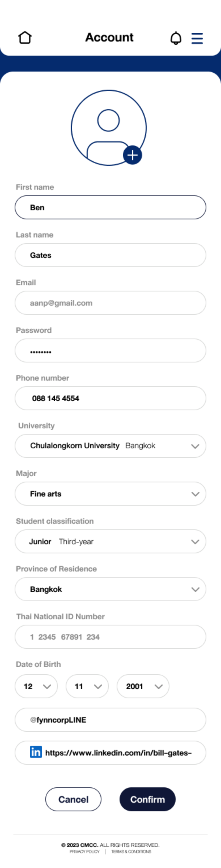
Task: Click the LinkedIn logo icon
Action: (x=36, y=752)
